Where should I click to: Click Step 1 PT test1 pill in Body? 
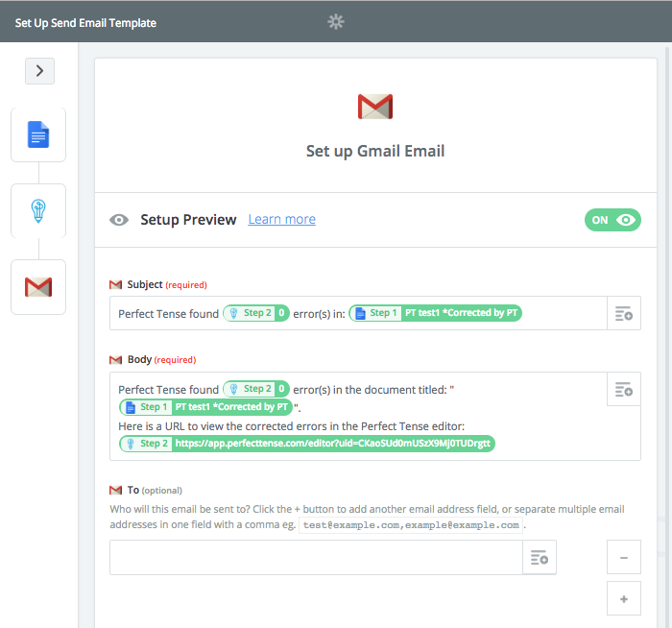[205, 407]
